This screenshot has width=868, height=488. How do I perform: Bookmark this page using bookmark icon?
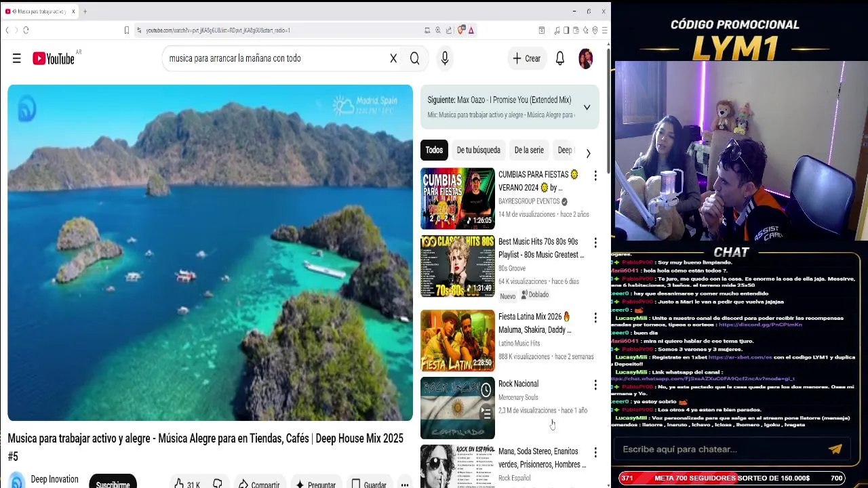click(x=127, y=30)
